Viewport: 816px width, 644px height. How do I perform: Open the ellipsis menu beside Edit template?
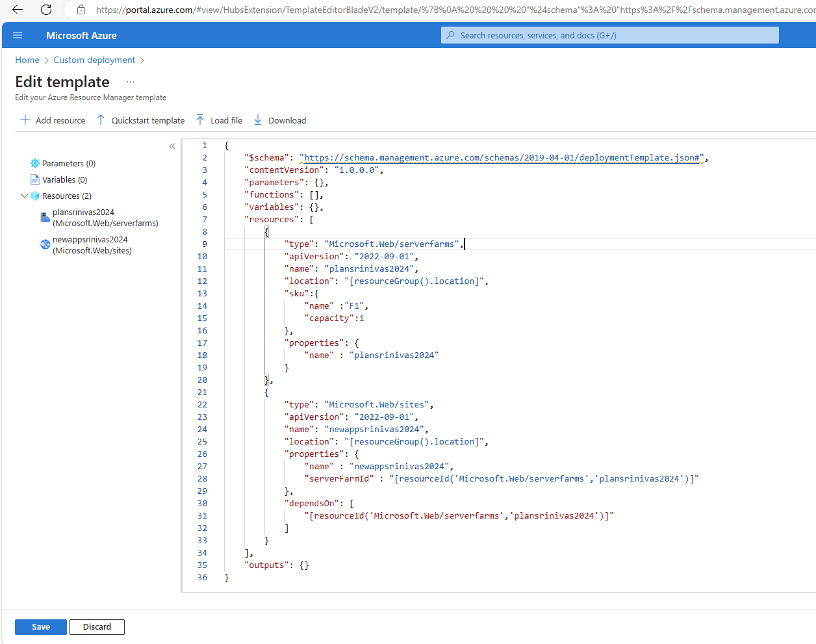click(x=131, y=82)
